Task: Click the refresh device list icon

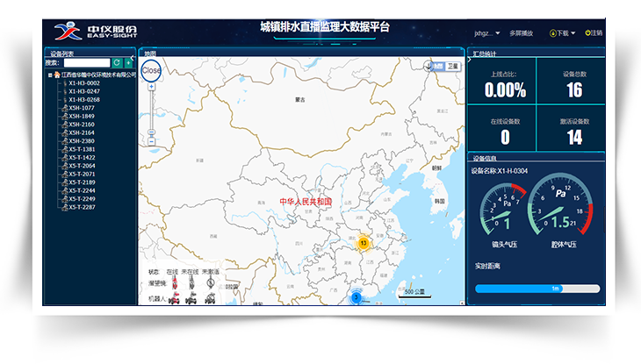Action: (x=117, y=63)
